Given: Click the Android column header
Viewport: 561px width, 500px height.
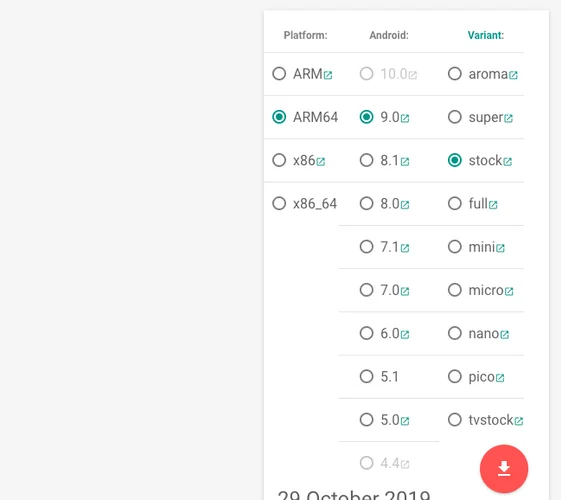Looking at the screenshot, I should click(389, 35).
